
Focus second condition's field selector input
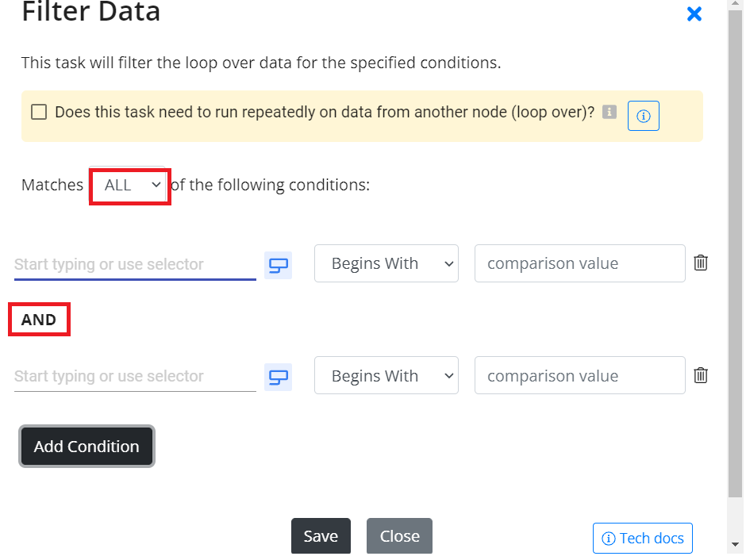click(135, 376)
